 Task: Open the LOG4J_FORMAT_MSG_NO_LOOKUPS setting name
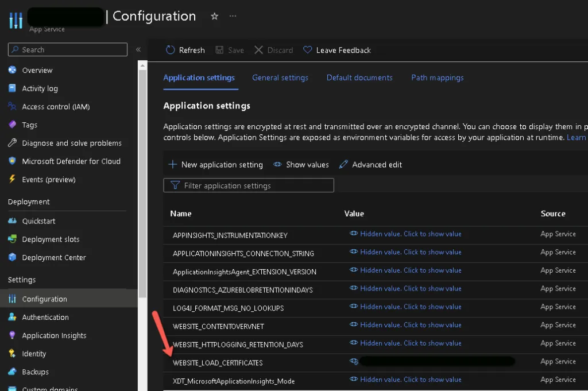point(228,308)
